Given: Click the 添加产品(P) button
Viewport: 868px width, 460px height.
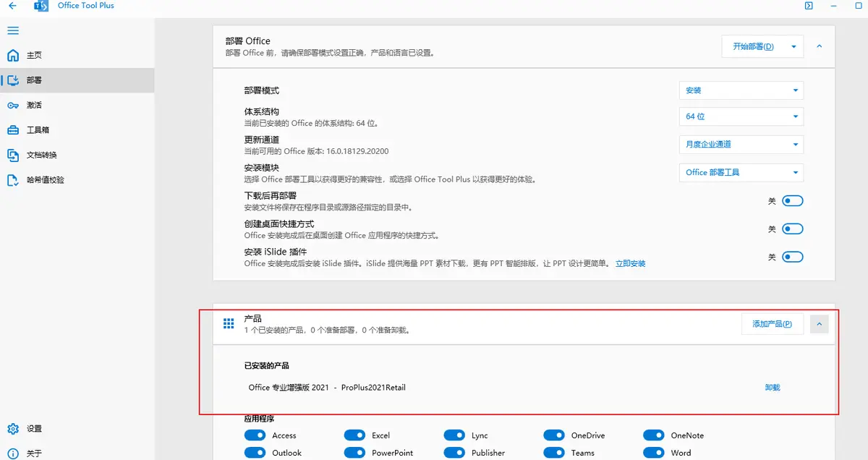Looking at the screenshot, I should click(x=773, y=324).
